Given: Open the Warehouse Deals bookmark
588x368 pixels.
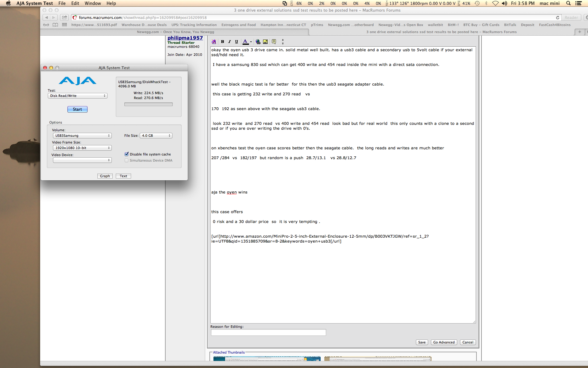Looking at the screenshot, I should click(144, 25).
